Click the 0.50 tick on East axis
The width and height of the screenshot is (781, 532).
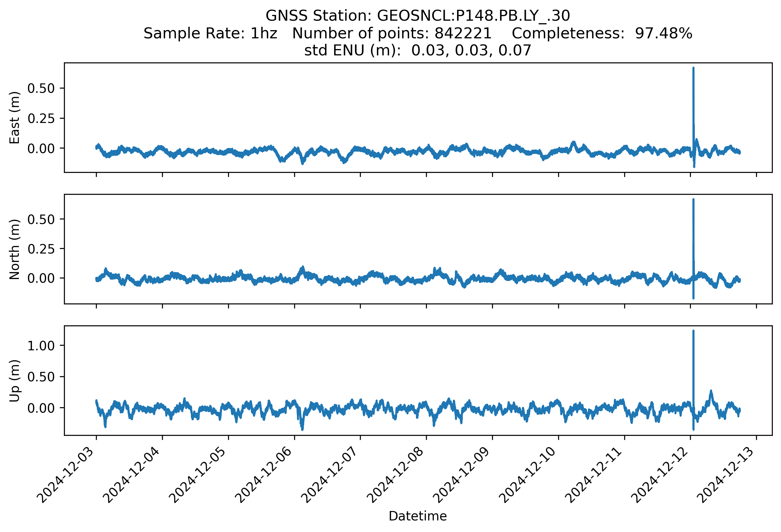41,88
